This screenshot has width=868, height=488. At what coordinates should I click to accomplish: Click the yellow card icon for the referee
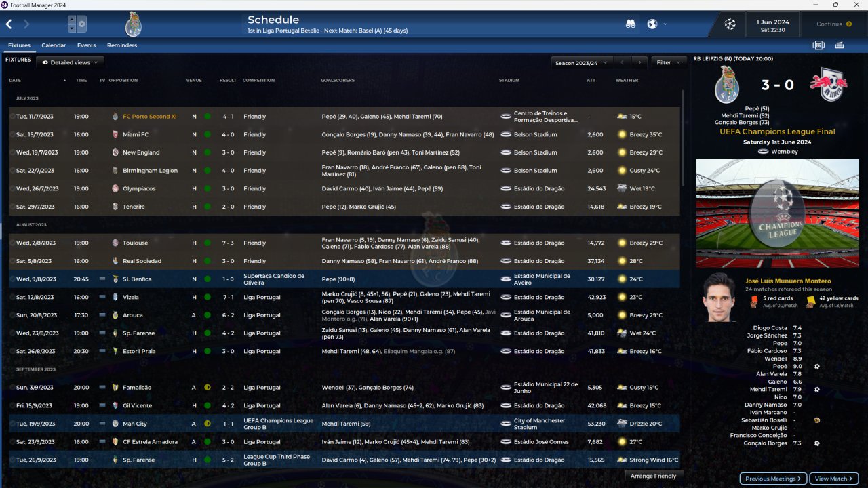coord(810,301)
